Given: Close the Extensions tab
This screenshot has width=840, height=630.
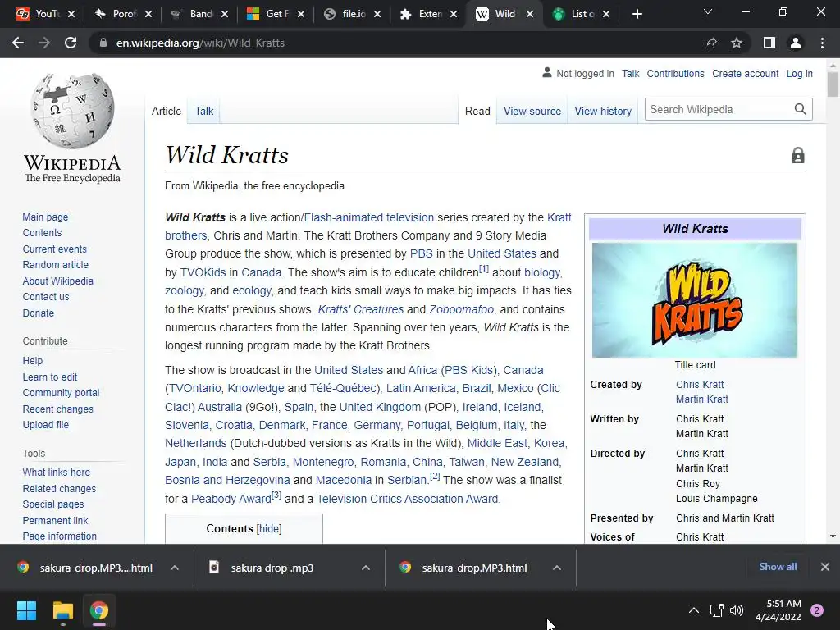Looking at the screenshot, I should [454, 14].
